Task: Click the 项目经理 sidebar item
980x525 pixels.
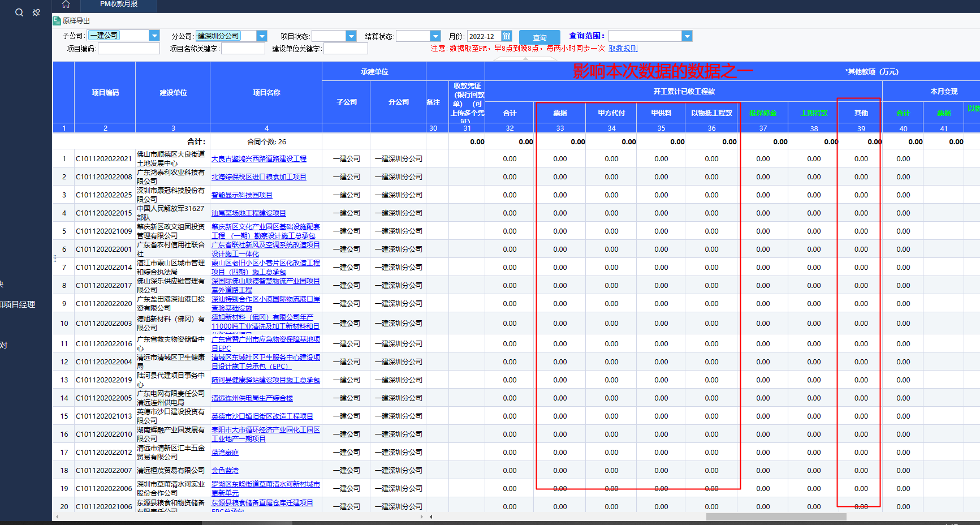Action: 18,304
